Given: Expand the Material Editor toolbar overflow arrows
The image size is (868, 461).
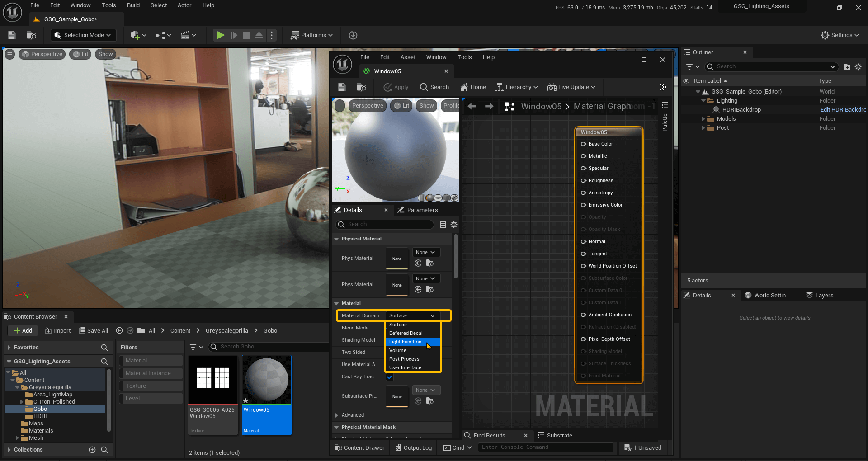Looking at the screenshot, I should [663, 87].
